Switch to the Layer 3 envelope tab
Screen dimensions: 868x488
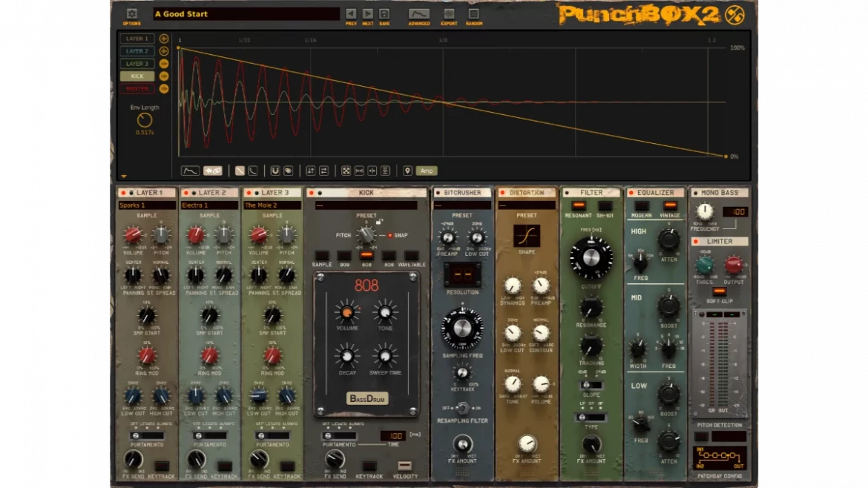(x=137, y=64)
